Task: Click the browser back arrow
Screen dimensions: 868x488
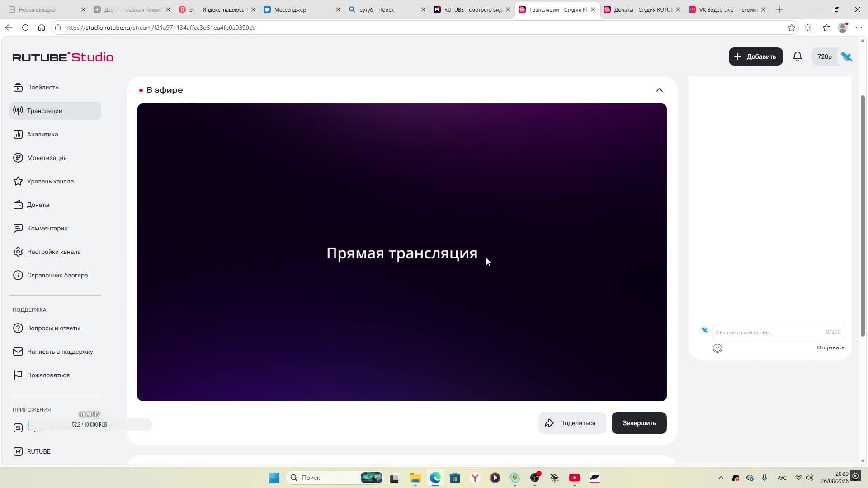Action: pyautogui.click(x=9, y=28)
